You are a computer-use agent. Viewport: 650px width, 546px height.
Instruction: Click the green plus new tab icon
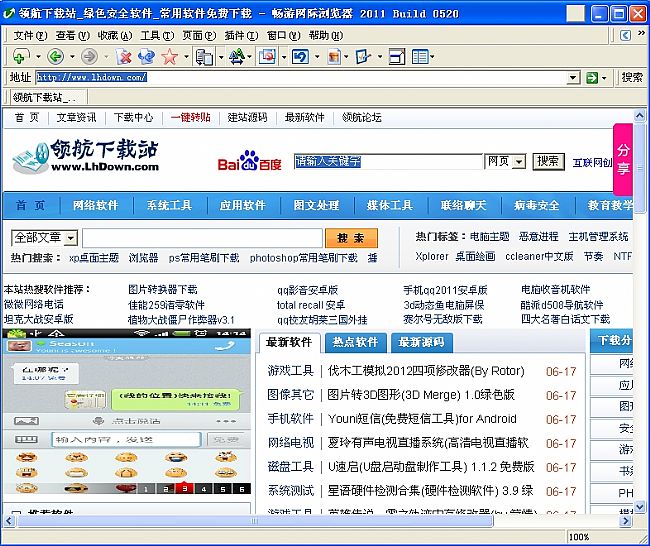(20, 56)
